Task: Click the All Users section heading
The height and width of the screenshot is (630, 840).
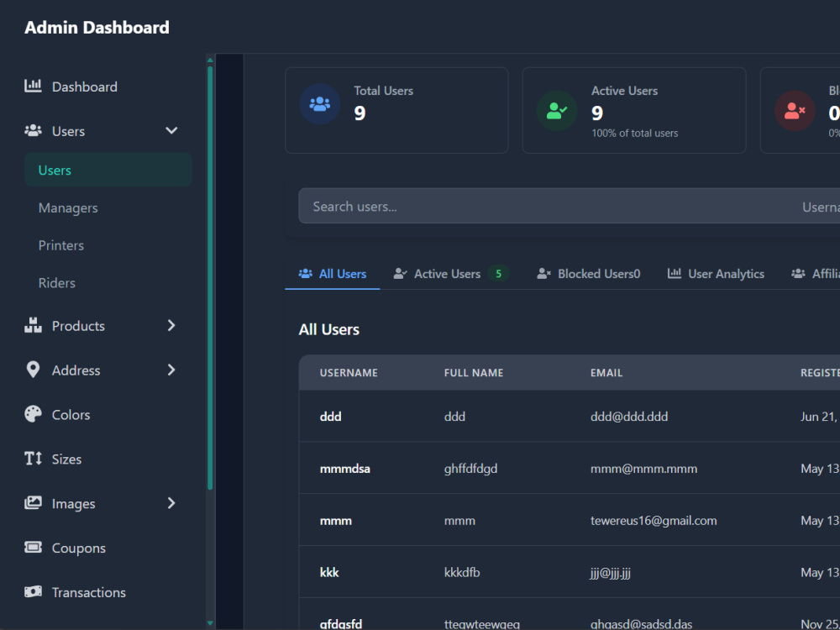Action: tap(329, 329)
